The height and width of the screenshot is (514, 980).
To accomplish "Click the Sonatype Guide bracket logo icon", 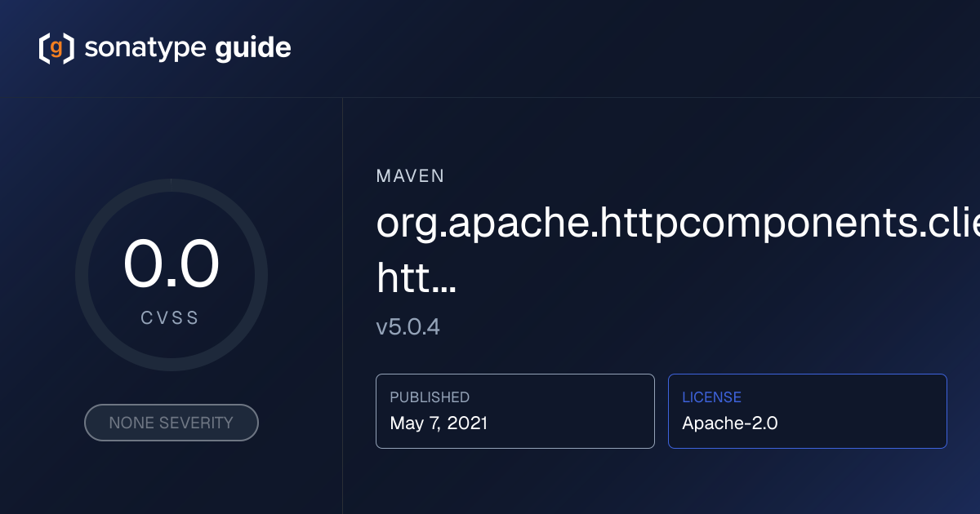I will (56, 48).
